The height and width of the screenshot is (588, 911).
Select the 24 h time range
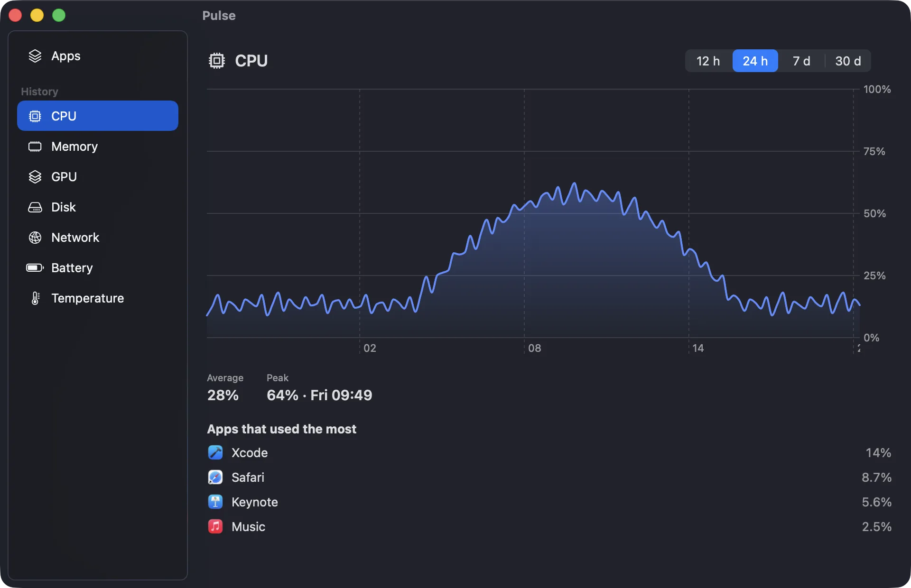[755, 61]
